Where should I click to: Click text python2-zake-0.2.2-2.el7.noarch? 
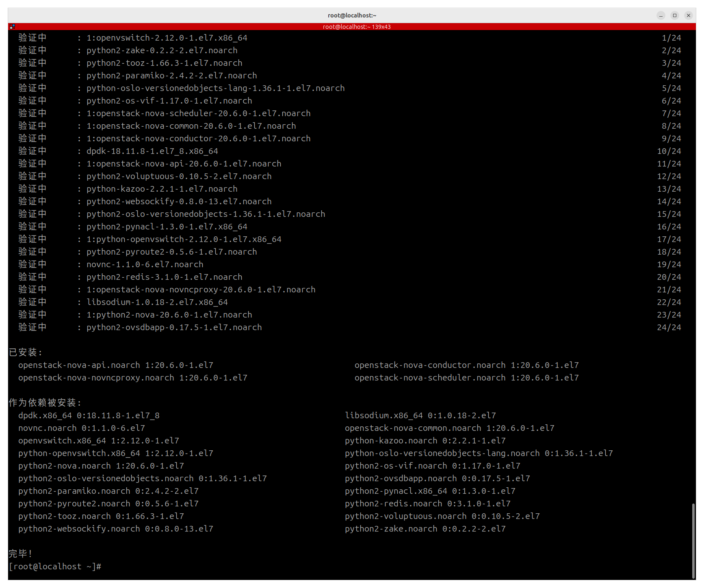pyautogui.click(x=162, y=50)
